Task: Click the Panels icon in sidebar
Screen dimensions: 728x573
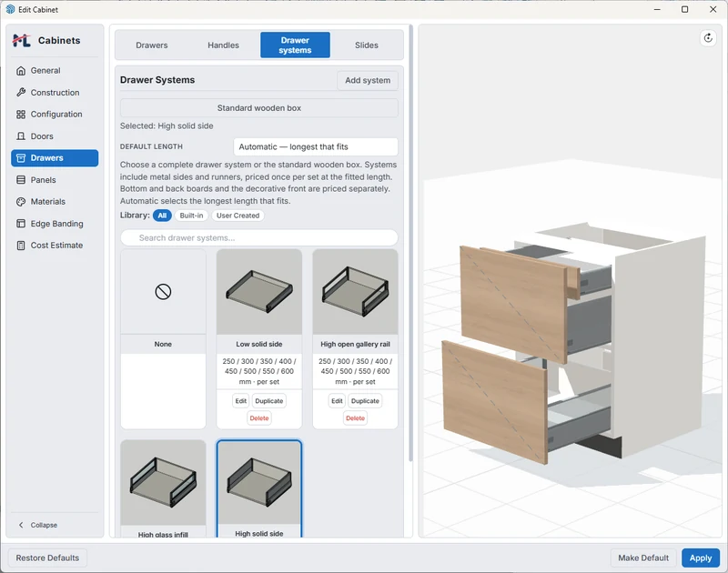Action: click(20, 179)
